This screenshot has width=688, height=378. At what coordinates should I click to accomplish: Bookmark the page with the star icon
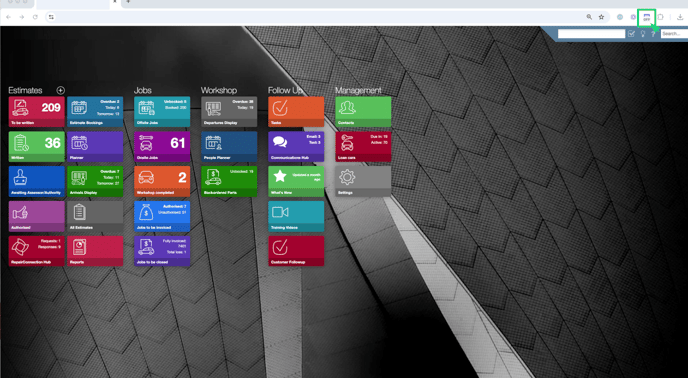click(601, 17)
